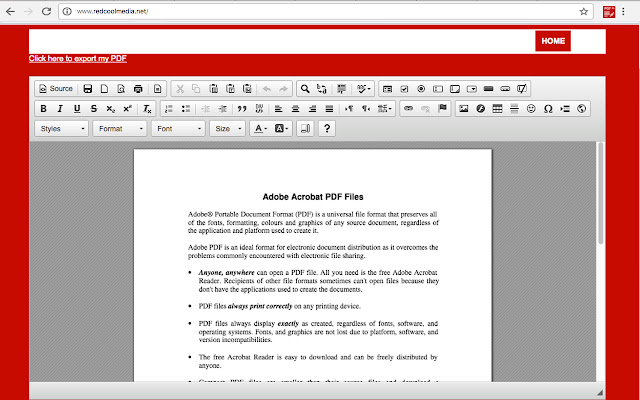Image resolution: width=640 pixels, height=400 pixels.
Task: Insert a horizontal line
Action: coord(514,109)
